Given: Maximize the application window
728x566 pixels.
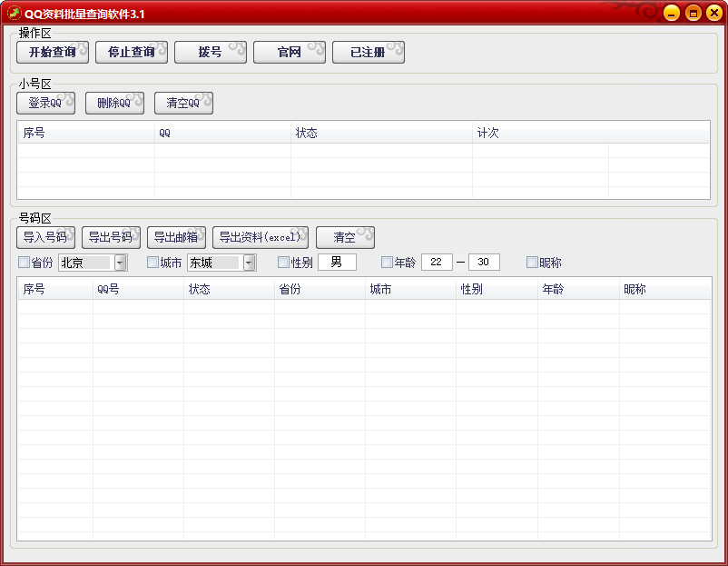Looking at the screenshot, I should pos(694,13).
